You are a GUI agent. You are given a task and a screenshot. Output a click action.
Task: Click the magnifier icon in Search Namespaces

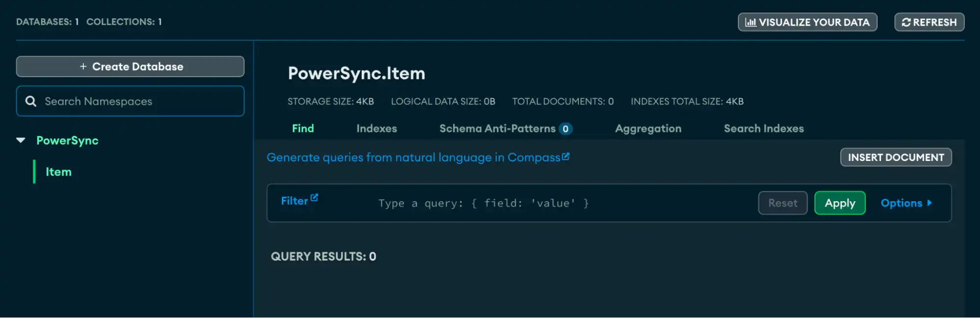31,101
